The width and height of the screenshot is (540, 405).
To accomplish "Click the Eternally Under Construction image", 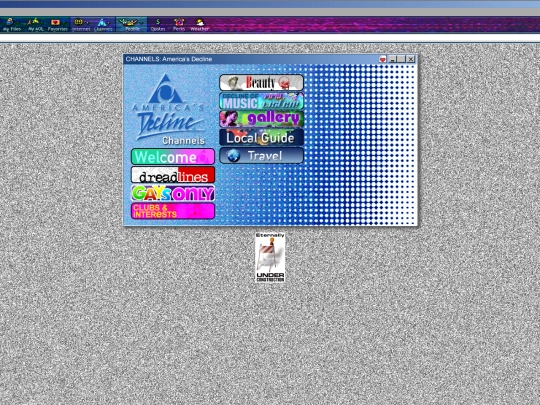I will pyautogui.click(x=270, y=258).
